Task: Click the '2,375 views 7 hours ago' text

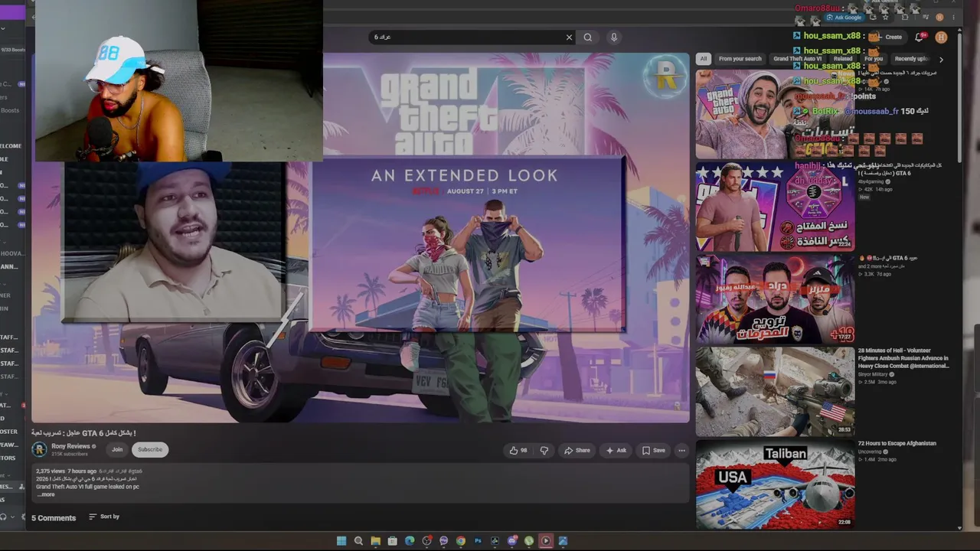Action: pyautogui.click(x=66, y=471)
